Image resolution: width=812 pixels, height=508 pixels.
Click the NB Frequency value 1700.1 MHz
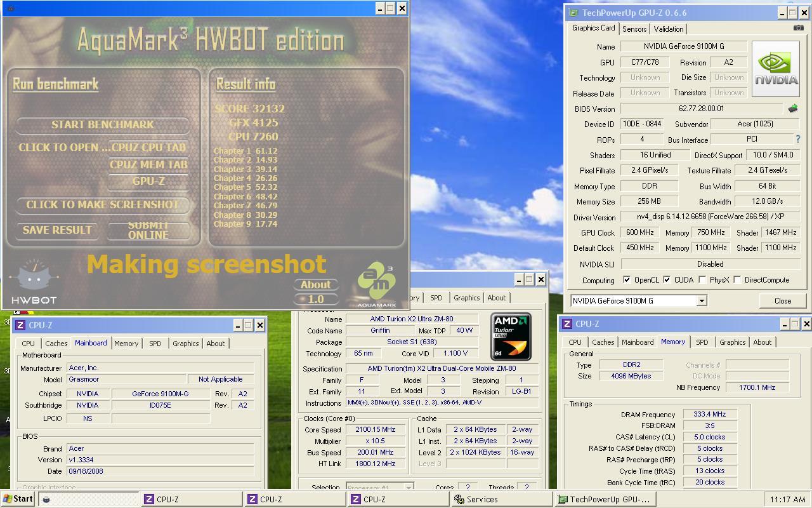(x=757, y=387)
